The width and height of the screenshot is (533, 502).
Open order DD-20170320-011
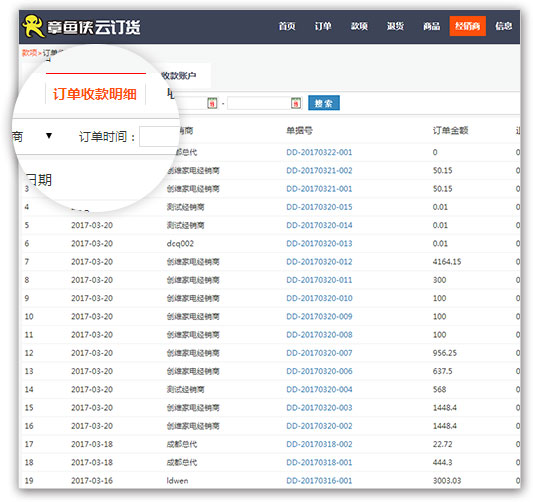(x=319, y=280)
